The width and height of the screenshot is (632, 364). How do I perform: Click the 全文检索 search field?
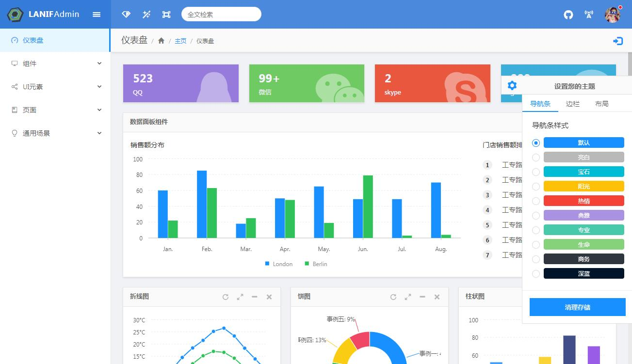click(221, 15)
